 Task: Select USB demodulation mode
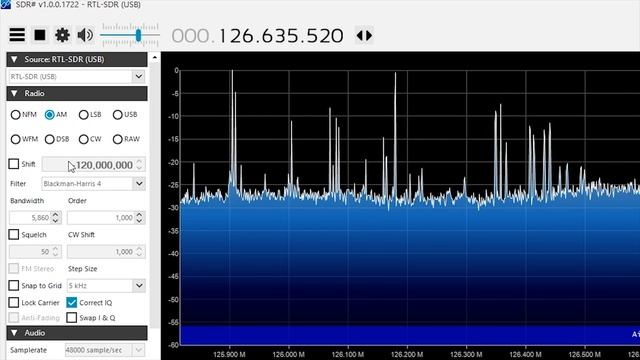click(x=118, y=115)
